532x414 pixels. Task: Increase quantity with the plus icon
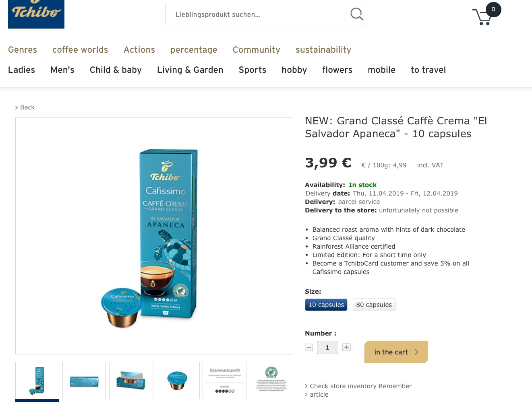point(346,347)
